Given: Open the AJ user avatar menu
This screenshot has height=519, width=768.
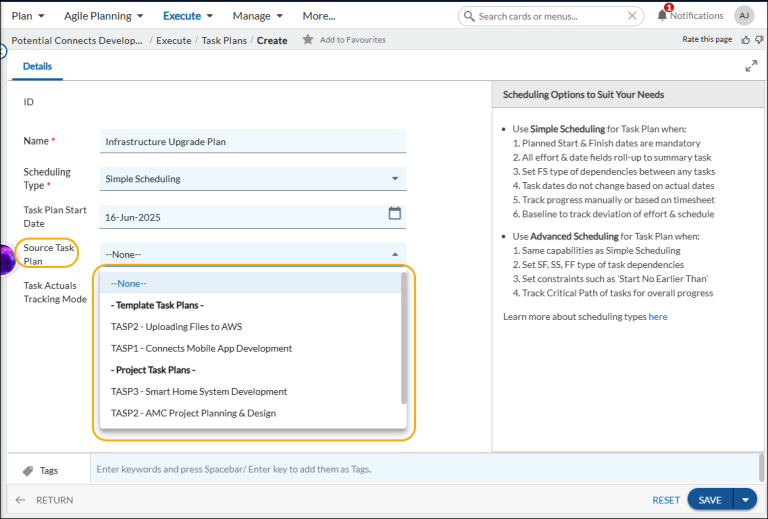Looking at the screenshot, I should pyautogui.click(x=744, y=16).
